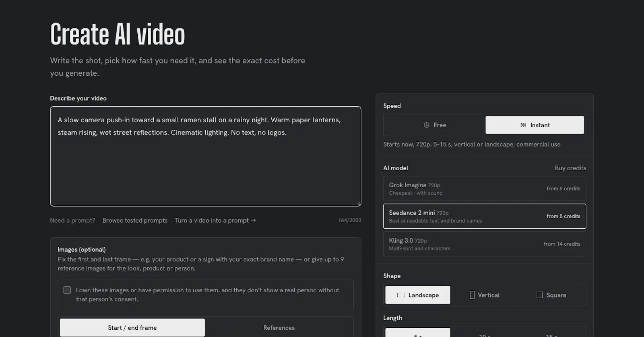Click the 'Speed' section label
The image size is (644, 337).
click(x=392, y=106)
